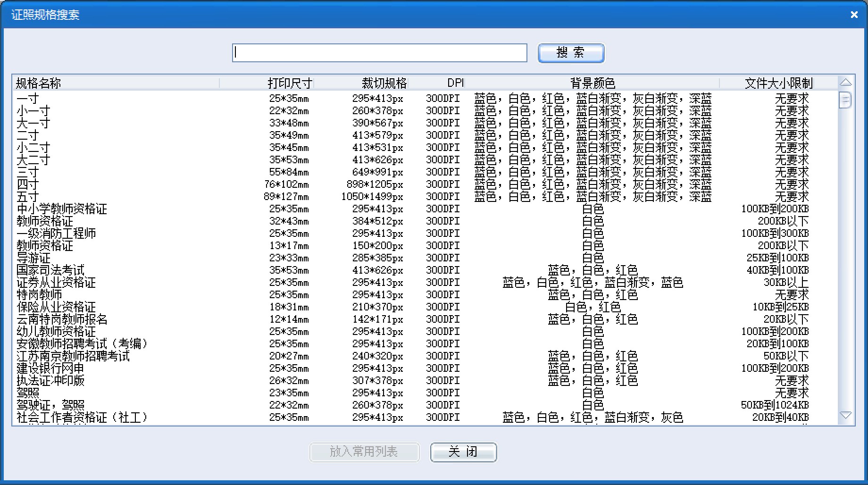Close the dialog with the X icon
This screenshot has width=868, height=485.
[854, 15]
